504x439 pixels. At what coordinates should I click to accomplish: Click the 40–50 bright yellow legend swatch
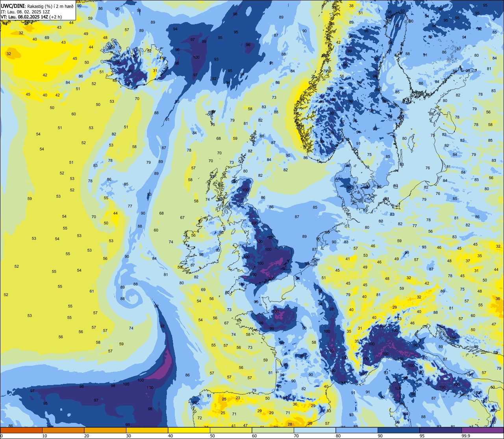[x=189, y=430]
